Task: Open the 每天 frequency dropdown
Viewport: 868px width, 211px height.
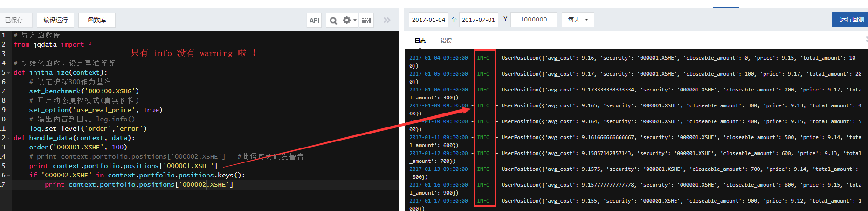Action: [x=578, y=20]
